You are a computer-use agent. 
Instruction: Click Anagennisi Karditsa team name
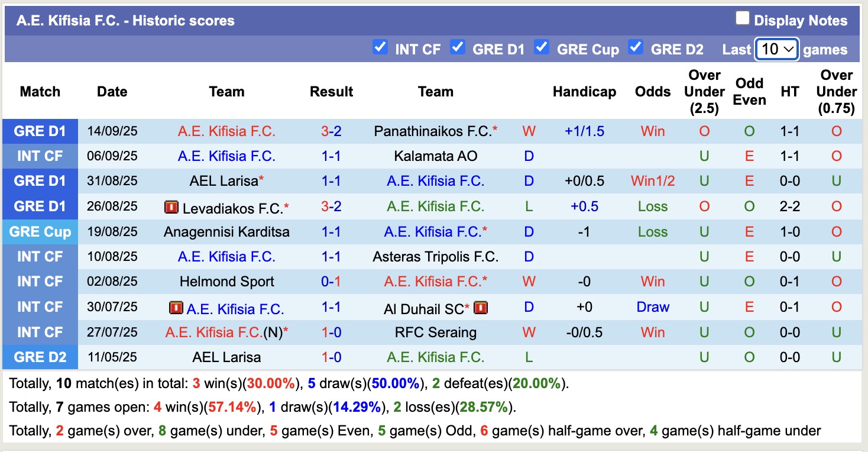pyautogui.click(x=226, y=232)
